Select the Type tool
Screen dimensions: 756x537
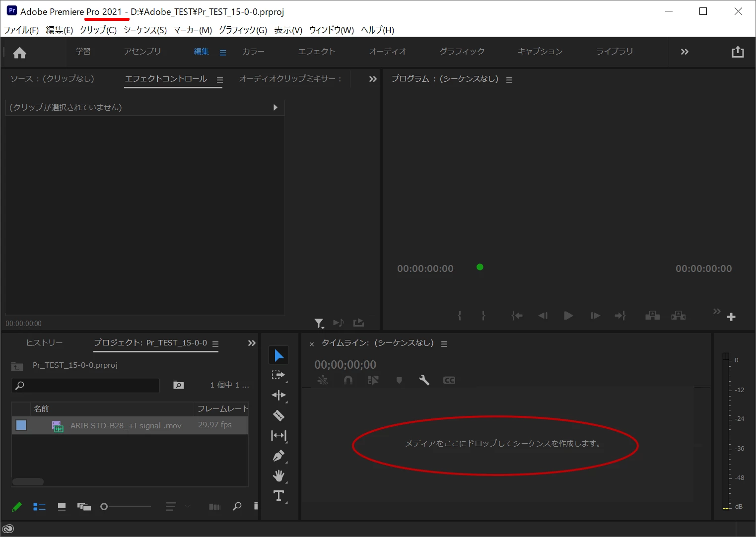coord(278,496)
